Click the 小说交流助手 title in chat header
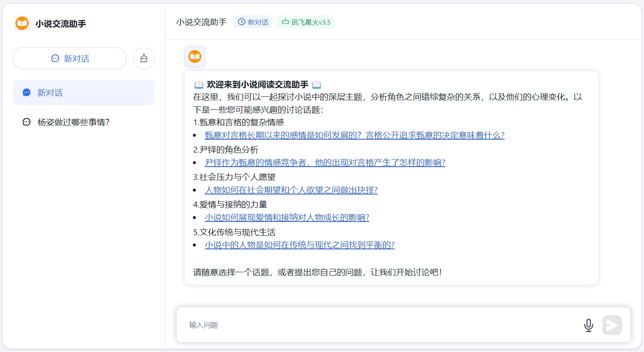The image size is (644, 352). [201, 22]
